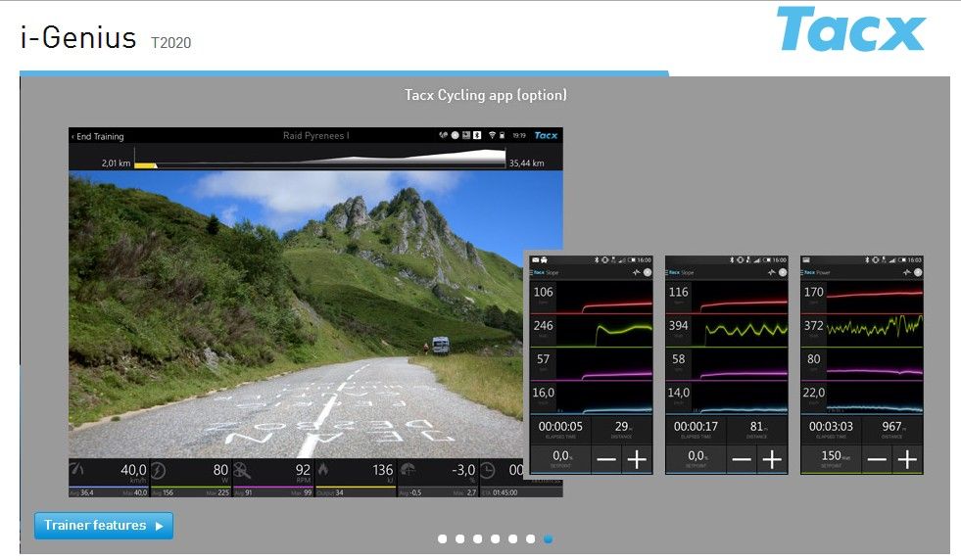
Task: Go back with End Training
Action: pyautogui.click(x=97, y=136)
